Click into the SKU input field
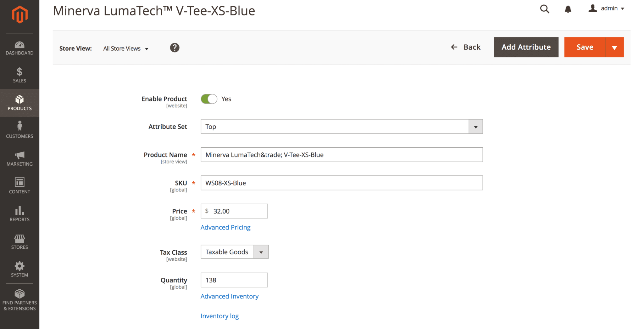644x329 pixels. coord(341,183)
